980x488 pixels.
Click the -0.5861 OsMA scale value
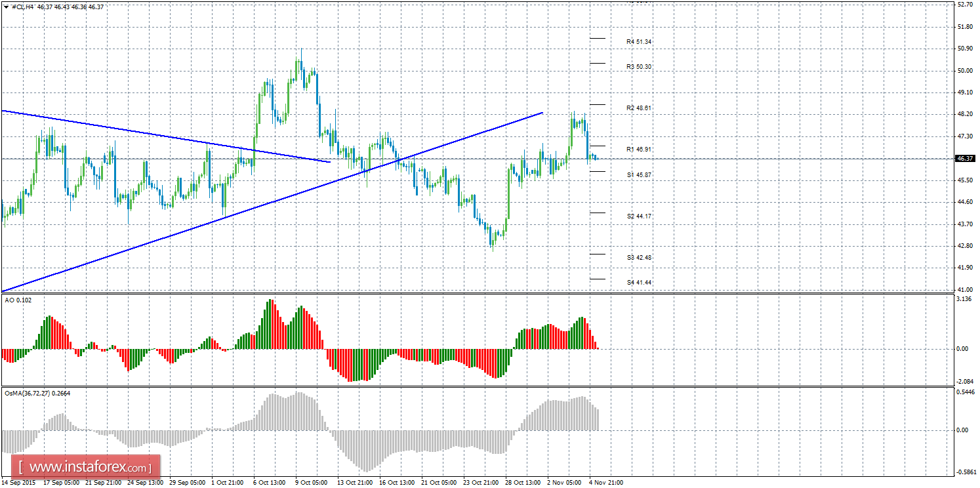(x=965, y=473)
